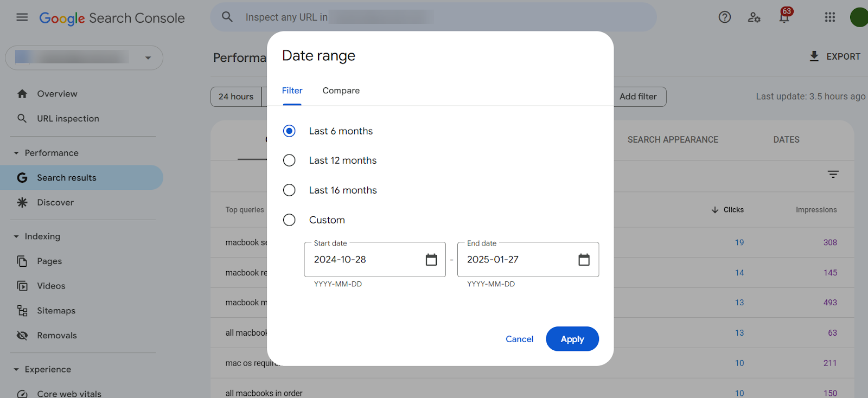The height and width of the screenshot is (398, 868).
Task: Click the Removals crossed-eye icon
Action: (22, 336)
